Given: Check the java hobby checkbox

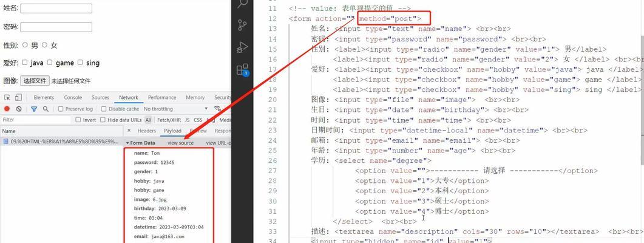Looking at the screenshot, I should 25,63.
